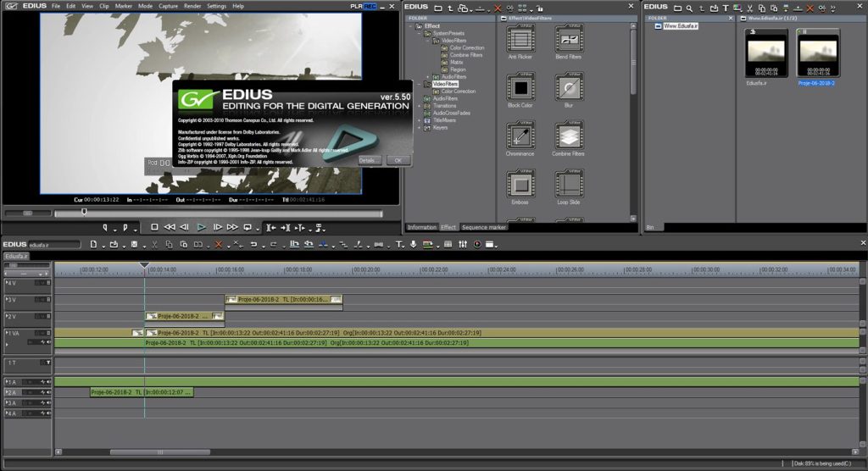868x471 pixels.
Task: Click the new sequence icon in timeline toolbar
Action: (x=93, y=244)
